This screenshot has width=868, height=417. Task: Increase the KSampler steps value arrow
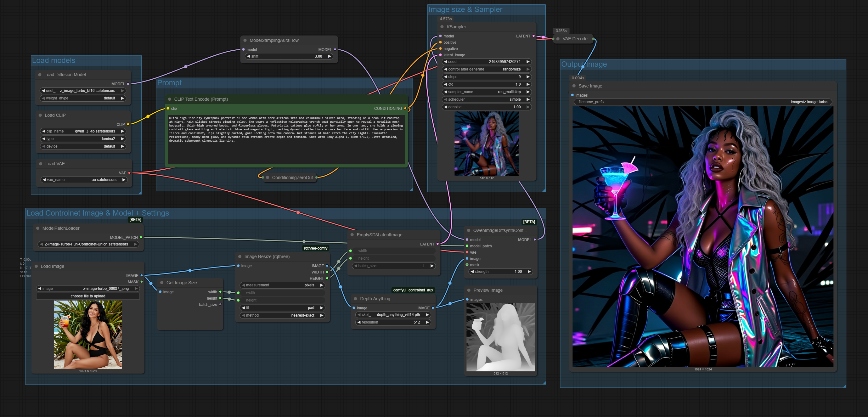click(x=528, y=77)
